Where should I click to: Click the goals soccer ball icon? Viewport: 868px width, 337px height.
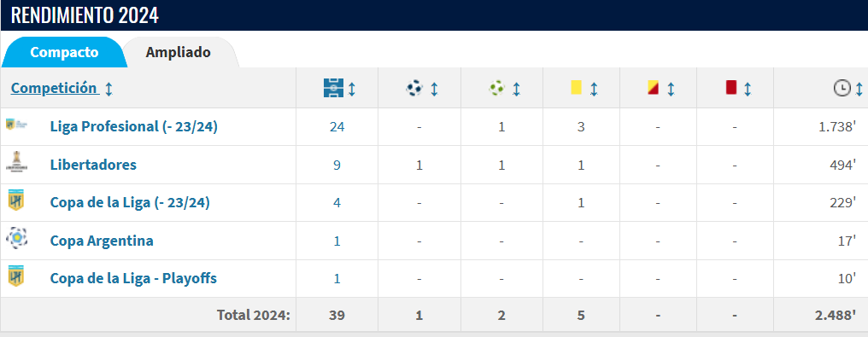(414, 88)
